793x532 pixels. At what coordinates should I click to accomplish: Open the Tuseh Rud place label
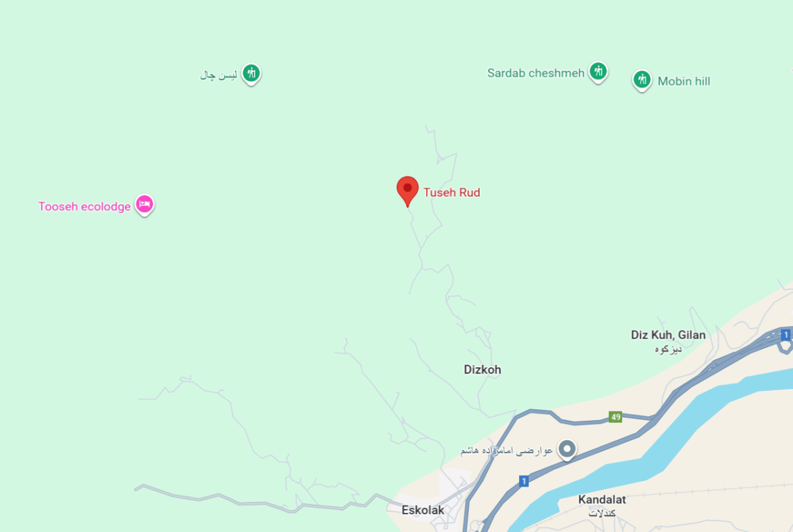click(451, 192)
